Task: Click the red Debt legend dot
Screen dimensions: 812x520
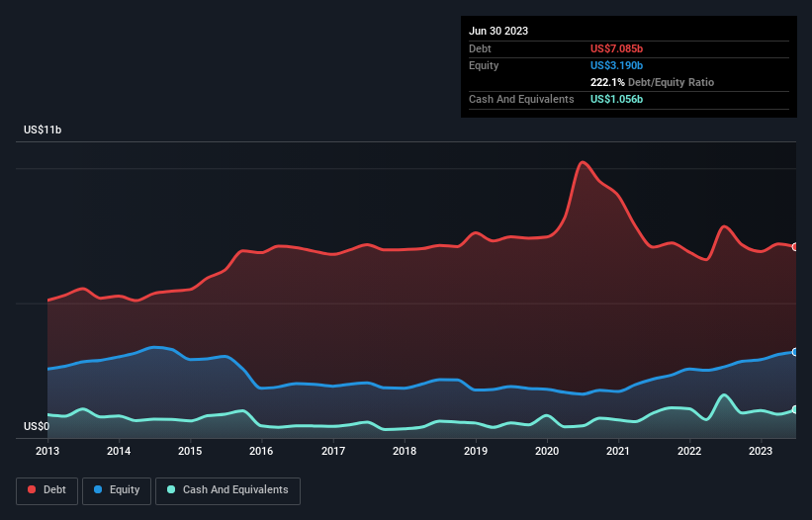Action: [32, 489]
